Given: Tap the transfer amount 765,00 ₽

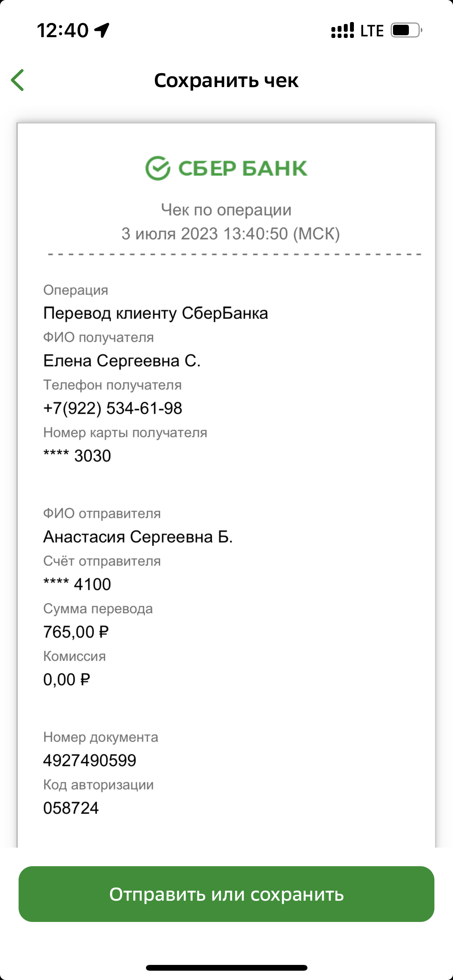Looking at the screenshot, I should pos(76,632).
